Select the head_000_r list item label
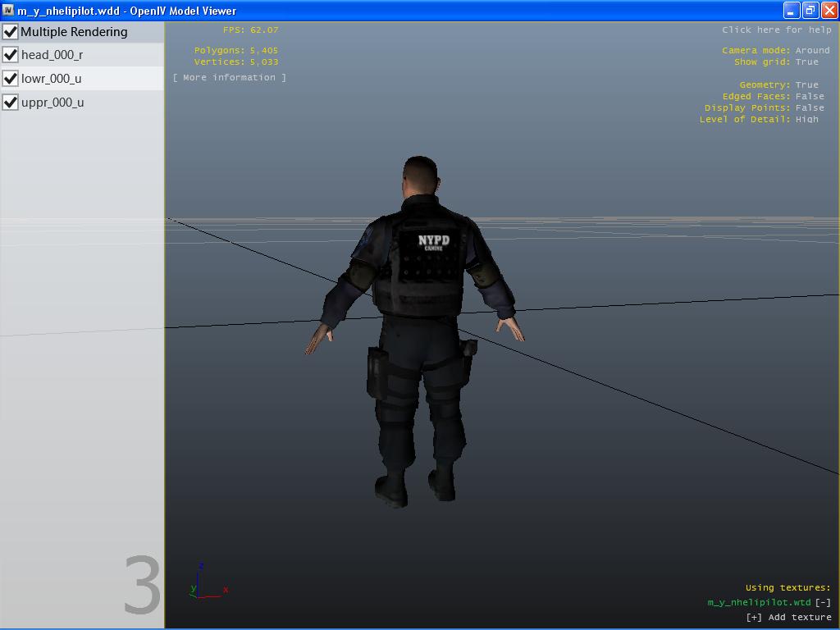This screenshot has height=630, width=840. [52, 55]
